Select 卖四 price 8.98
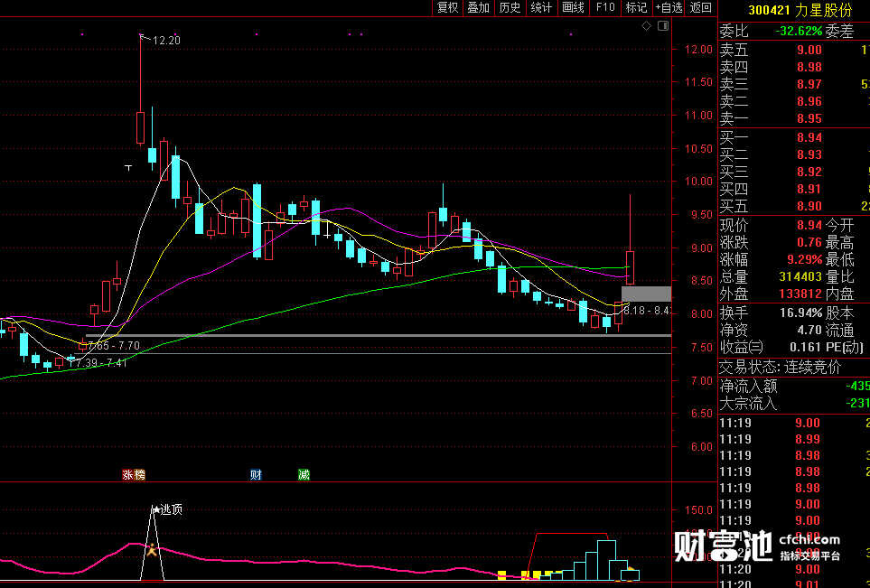 point(809,67)
